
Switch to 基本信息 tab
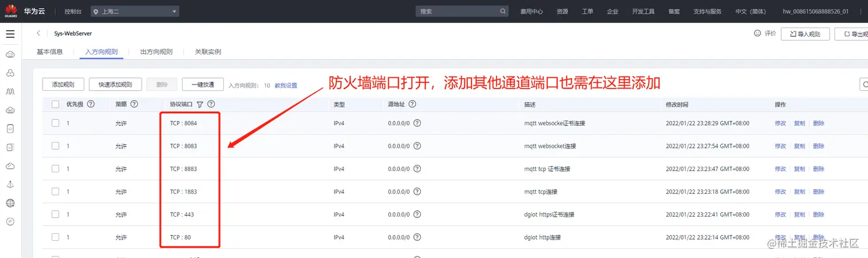pos(50,52)
